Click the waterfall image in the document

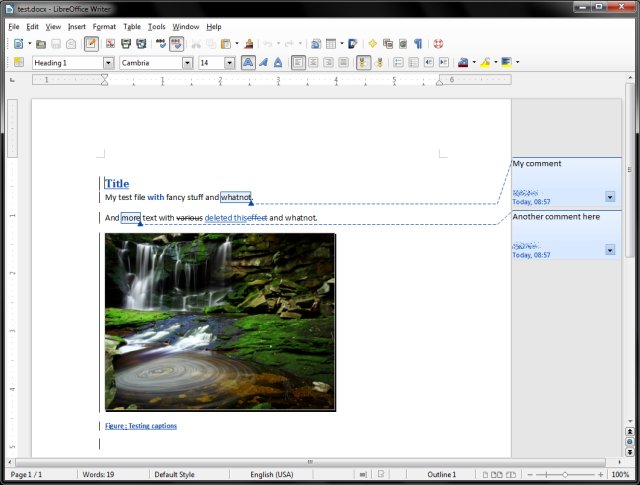220,322
